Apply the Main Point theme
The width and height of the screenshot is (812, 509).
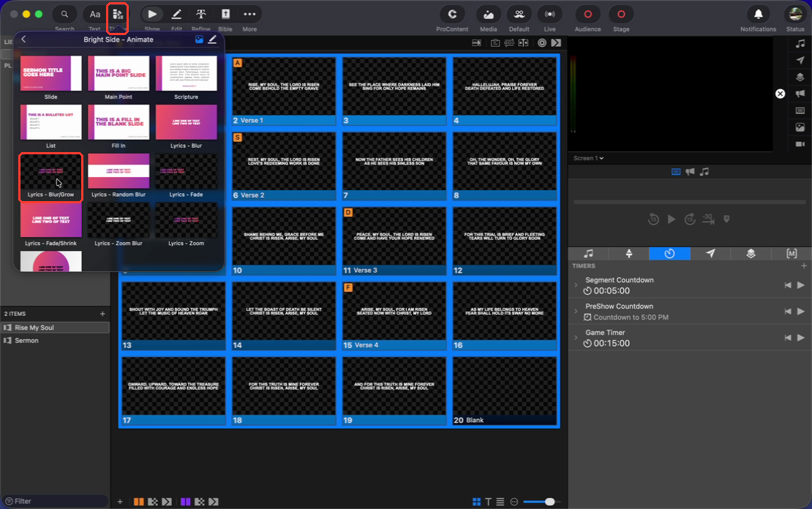(119, 78)
